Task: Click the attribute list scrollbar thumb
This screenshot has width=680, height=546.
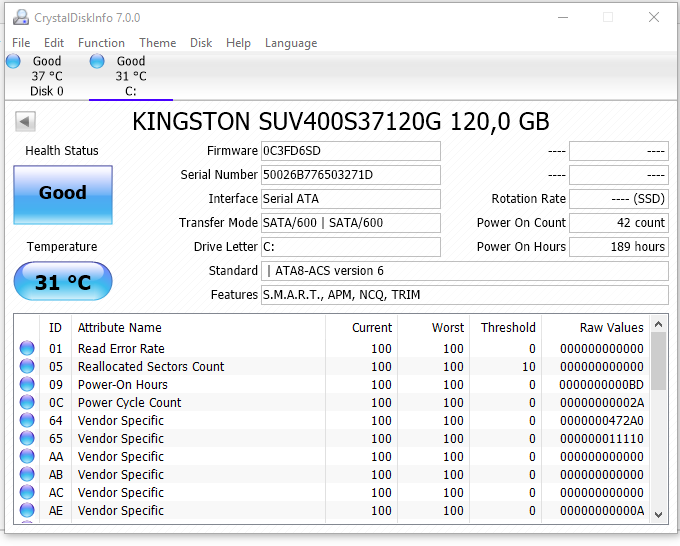Action: pyautogui.click(x=658, y=361)
